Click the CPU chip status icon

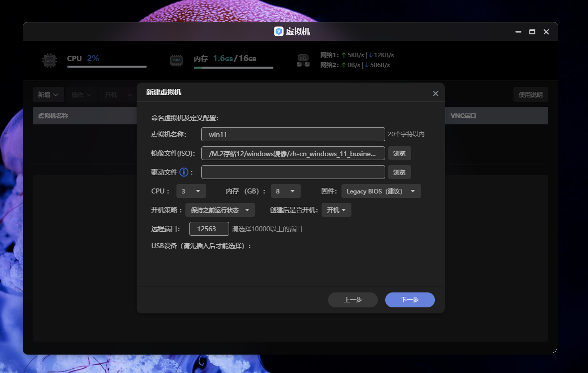click(x=49, y=60)
